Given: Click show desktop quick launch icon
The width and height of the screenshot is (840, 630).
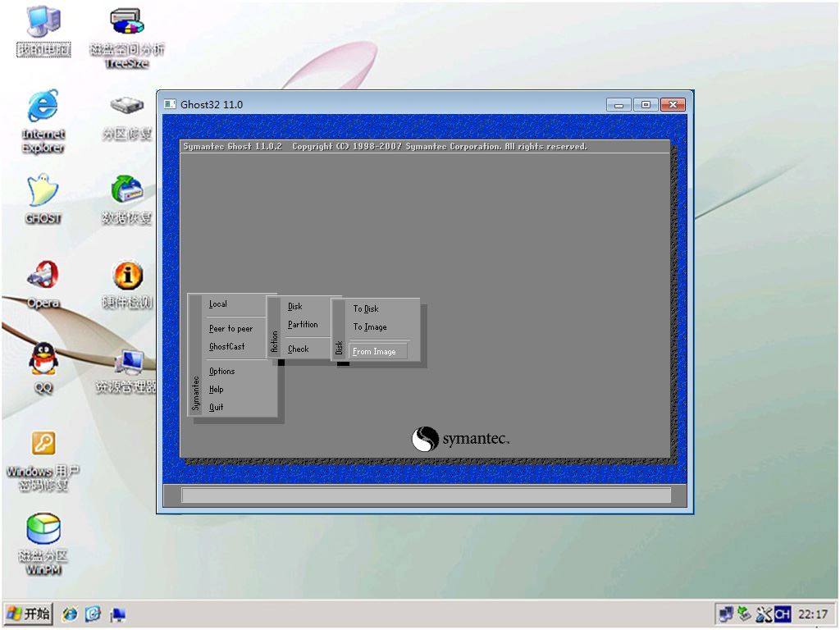Looking at the screenshot, I should (x=117, y=614).
